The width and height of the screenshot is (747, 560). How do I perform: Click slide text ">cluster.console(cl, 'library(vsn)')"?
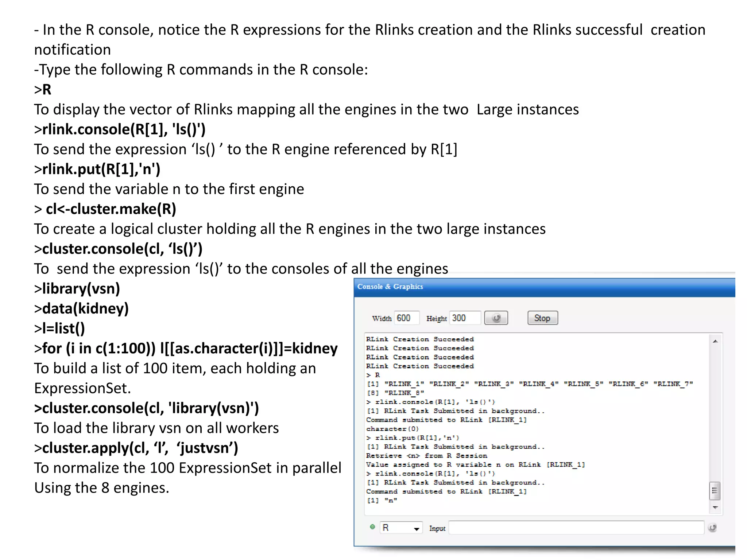146,408
